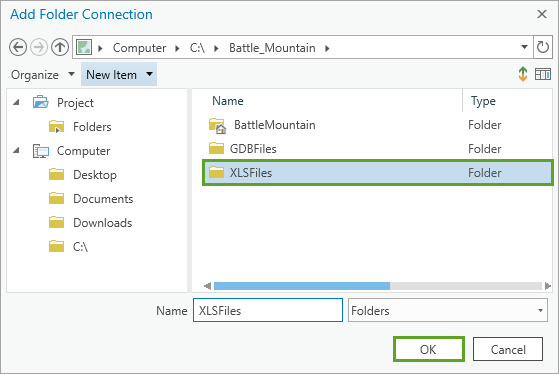The image size is (559, 374).
Task: Toggle the details panel view icon
Action: pos(543,74)
